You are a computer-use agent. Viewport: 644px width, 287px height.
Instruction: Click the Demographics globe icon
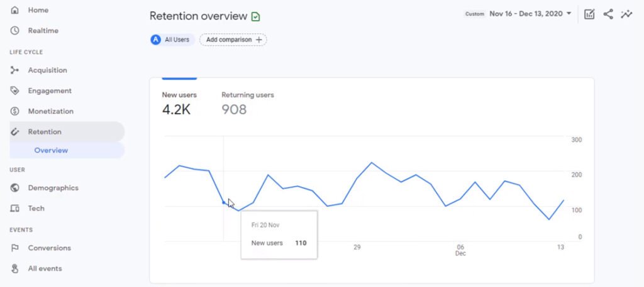pyautogui.click(x=15, y=188)
